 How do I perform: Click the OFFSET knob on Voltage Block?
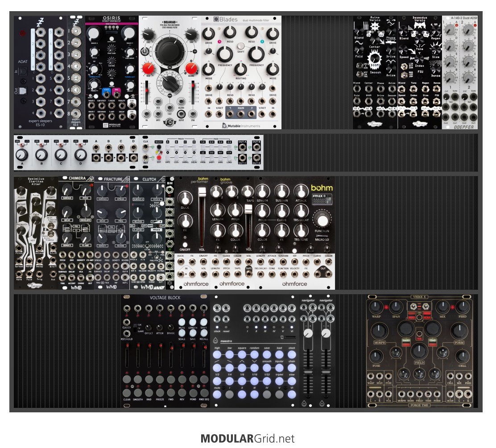coord(149,328)
